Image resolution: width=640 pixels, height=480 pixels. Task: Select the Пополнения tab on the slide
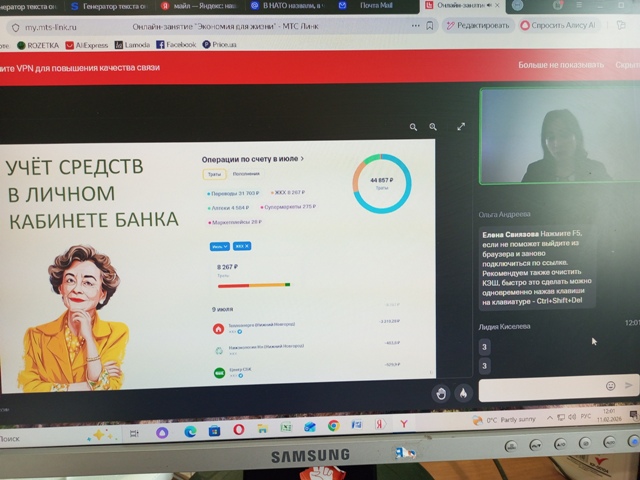[246, 174]
